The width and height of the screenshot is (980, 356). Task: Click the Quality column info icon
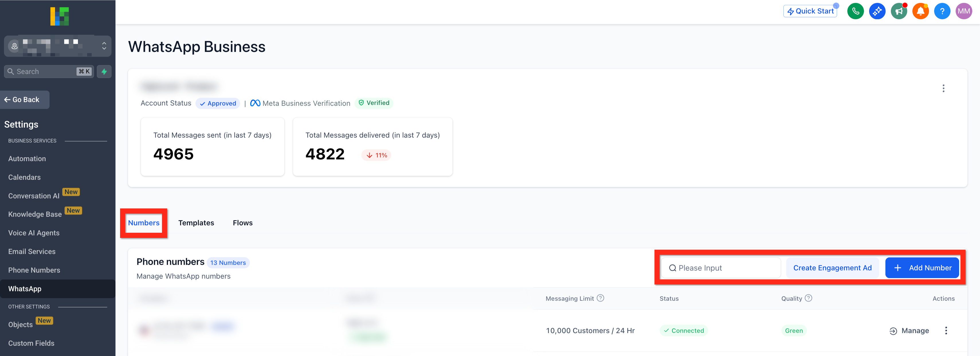click(808, 298)
